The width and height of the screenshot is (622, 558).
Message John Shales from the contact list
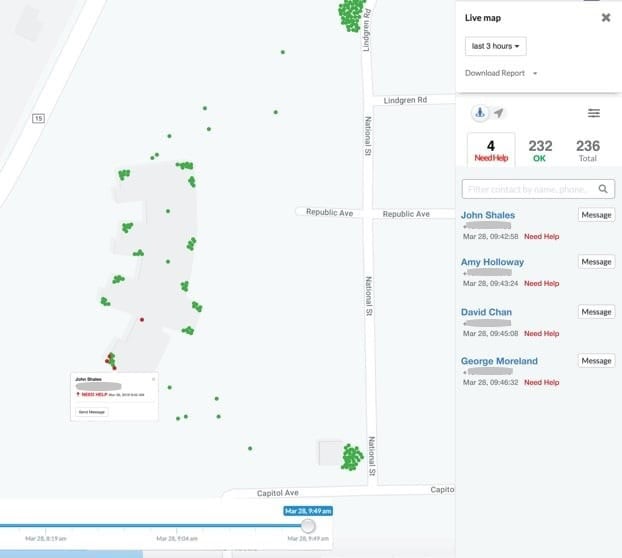click(596, 214)
